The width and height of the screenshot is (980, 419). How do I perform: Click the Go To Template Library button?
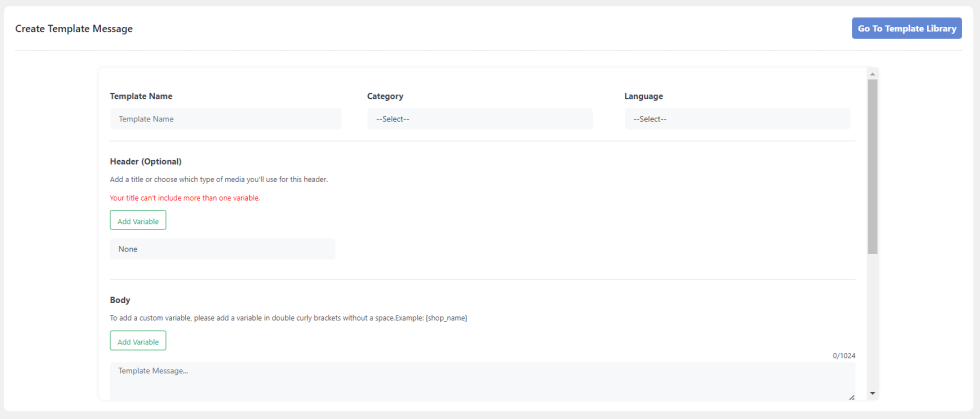pyautogui.click(x=906, y=29)
